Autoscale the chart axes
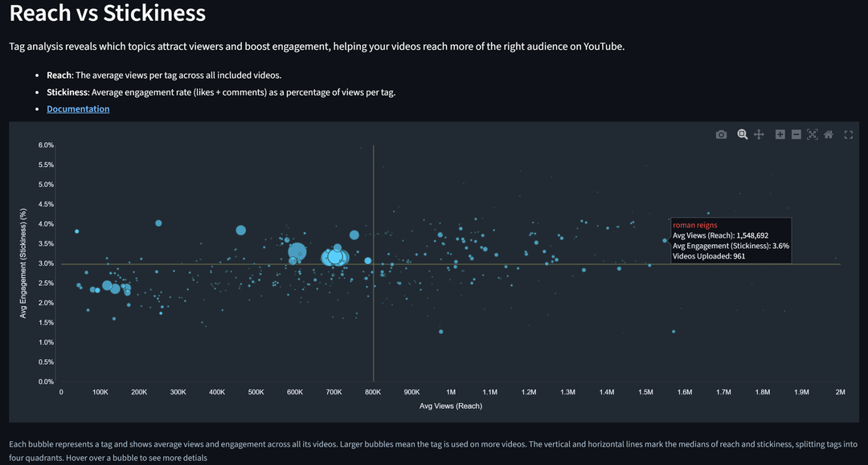868x465 pixels. pyautogui.click(x=812, y=134)
